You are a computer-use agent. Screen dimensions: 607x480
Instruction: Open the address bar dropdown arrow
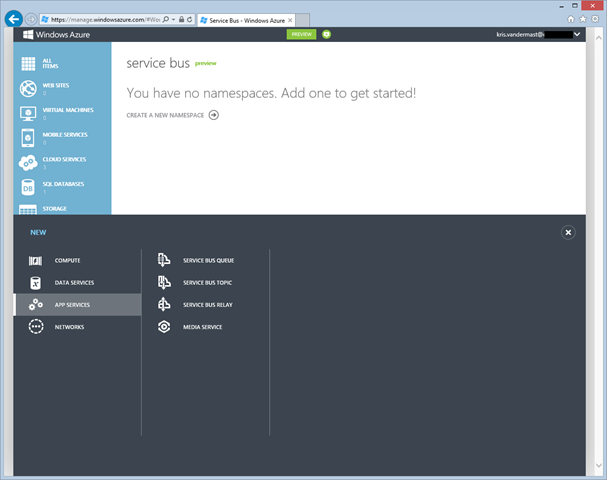pyautogui.click(x=173, y=19)
